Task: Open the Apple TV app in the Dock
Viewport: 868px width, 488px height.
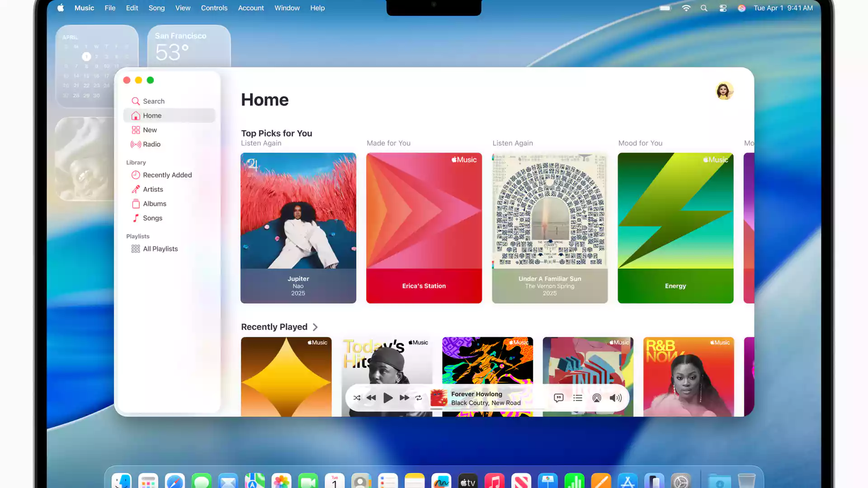Action: tap(468, 481)
